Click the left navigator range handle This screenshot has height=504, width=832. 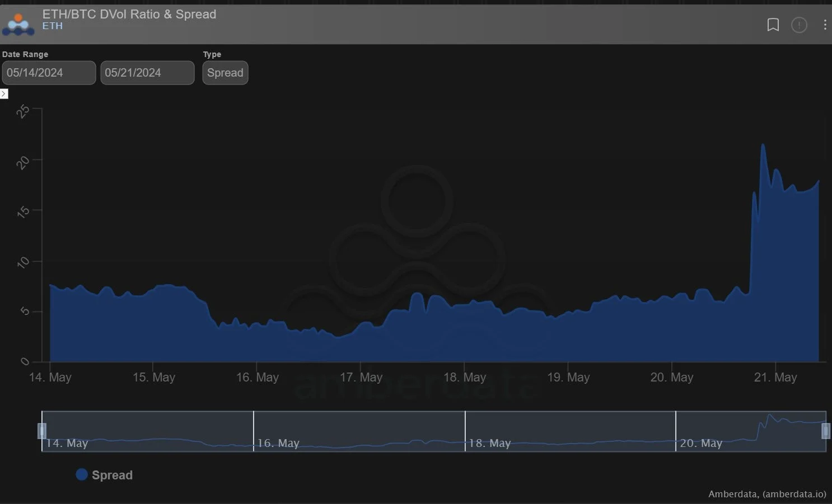click(x=41, y=431)
